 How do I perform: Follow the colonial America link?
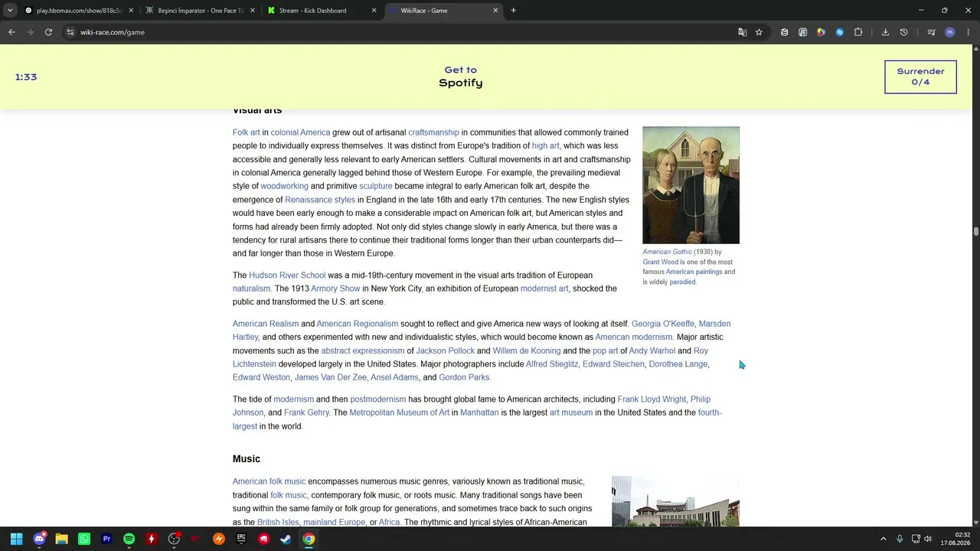coord(300,132)
